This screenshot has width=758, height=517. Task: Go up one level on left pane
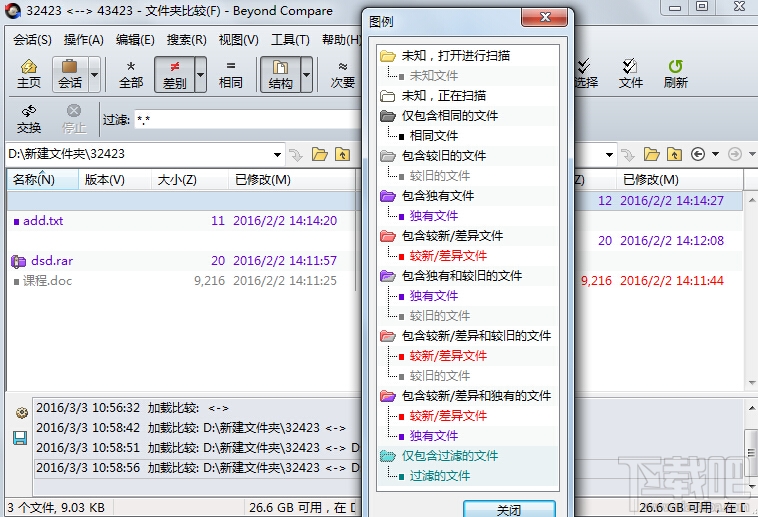coord(343,154)
